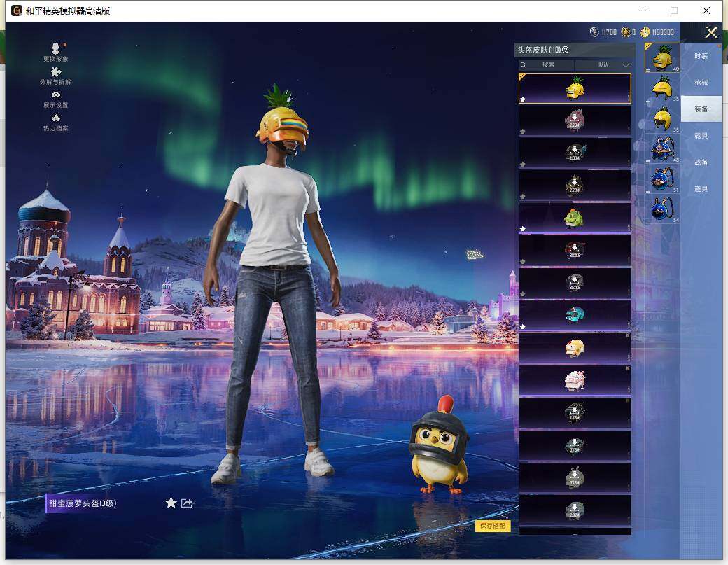
Task: Open the 展示设置 eye display settings
Action: tap(55, 99)
